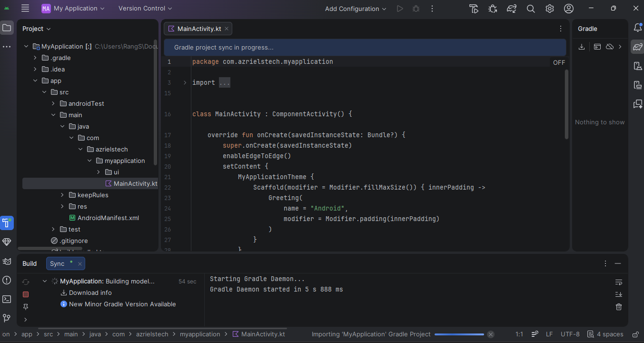
Task: Expand the keepRules folder
Action: (x=62, y=195)
